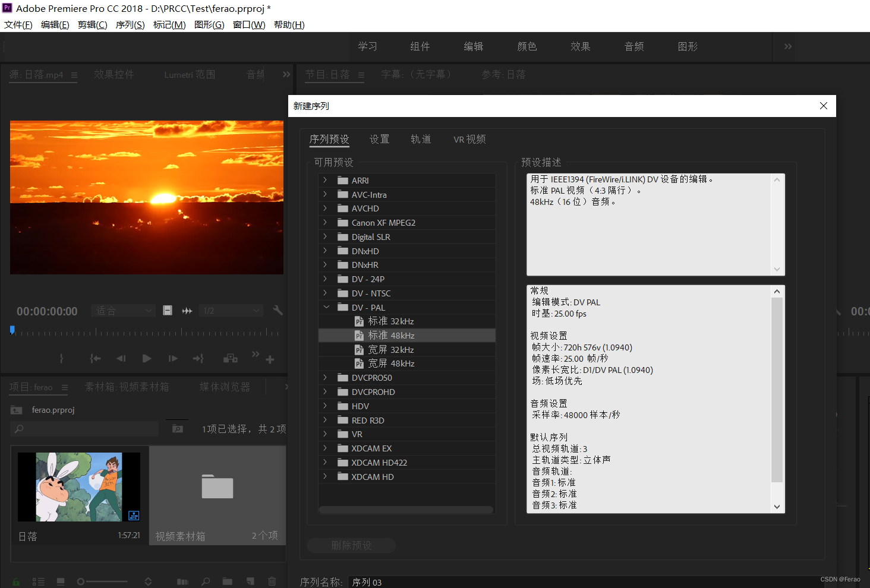Close the 新建序列 dialog
The height and width of the screenshot is (588, 870).
(824, 106)
